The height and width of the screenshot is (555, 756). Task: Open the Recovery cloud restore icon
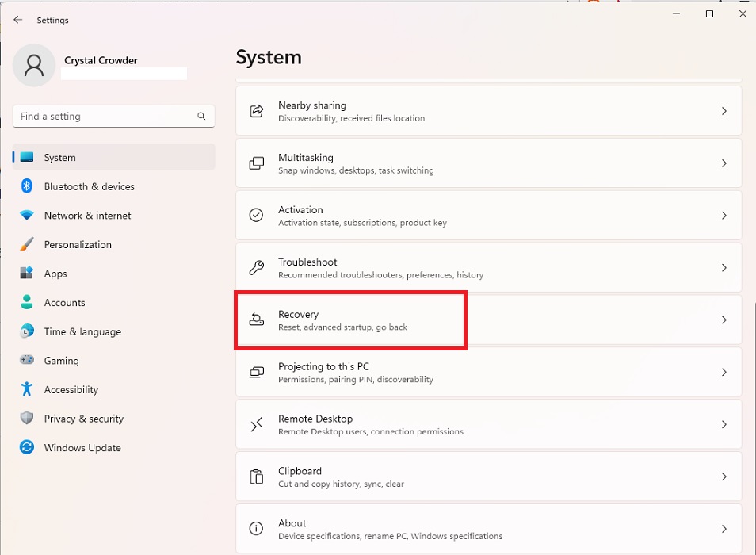256,320
